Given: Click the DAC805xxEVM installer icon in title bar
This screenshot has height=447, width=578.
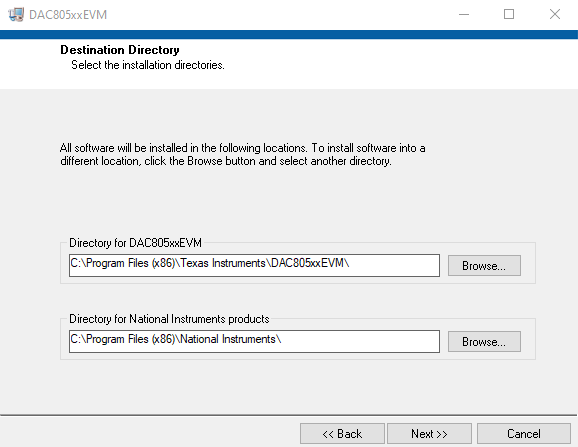Looking at the screenshot, I should click(x=15, y=14).
